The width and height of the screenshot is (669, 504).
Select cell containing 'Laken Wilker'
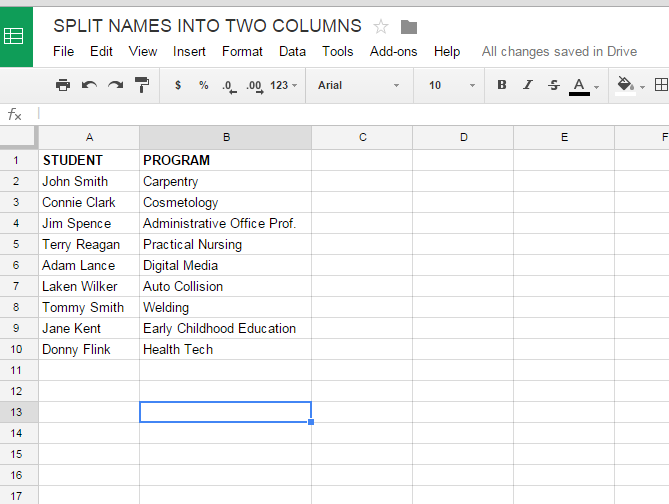point(89,286)
